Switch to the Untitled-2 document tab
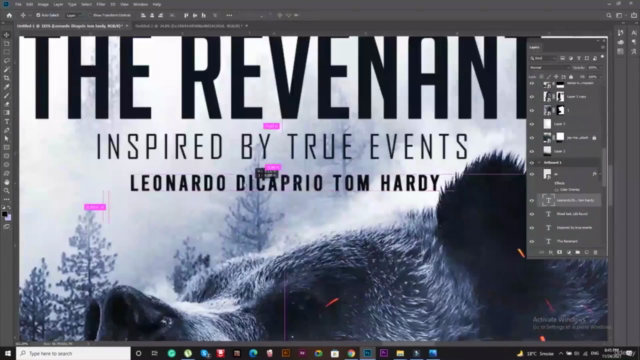 pos(189,26)
